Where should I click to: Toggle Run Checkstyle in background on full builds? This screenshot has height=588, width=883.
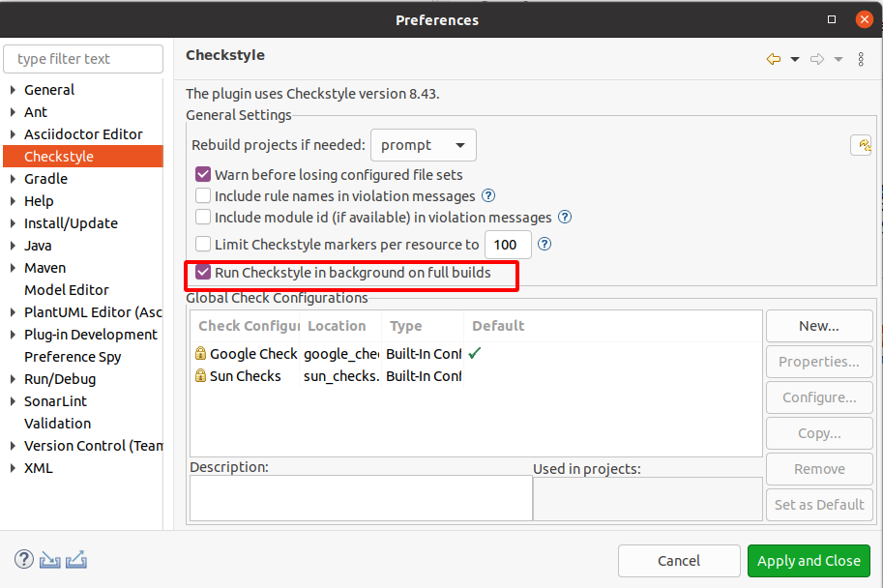(x=203, y=273)
